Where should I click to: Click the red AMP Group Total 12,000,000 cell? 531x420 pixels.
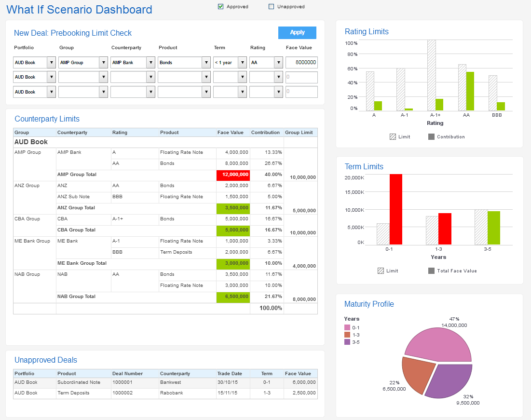pyautogui.click(x=233, y=175)
